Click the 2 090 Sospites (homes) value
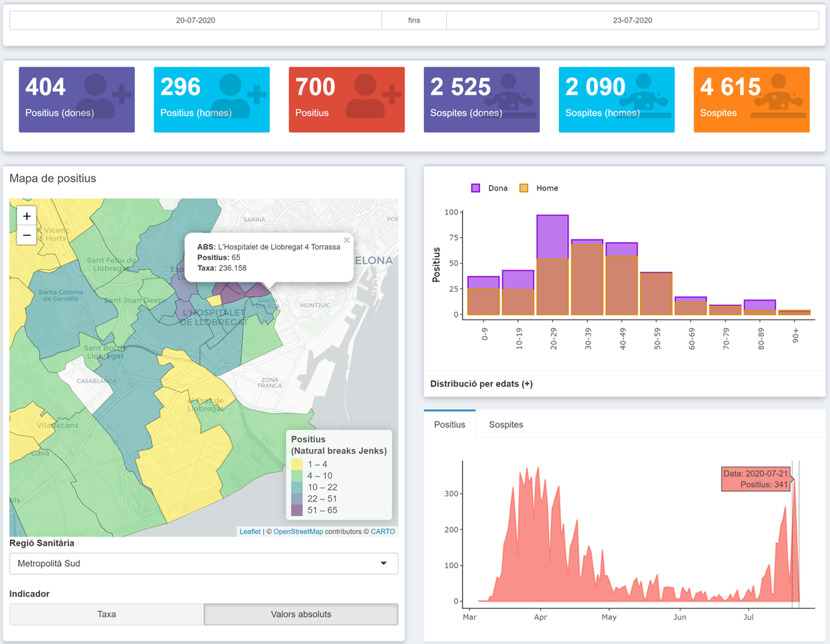 pyautogui.click(x=596, y=87)
